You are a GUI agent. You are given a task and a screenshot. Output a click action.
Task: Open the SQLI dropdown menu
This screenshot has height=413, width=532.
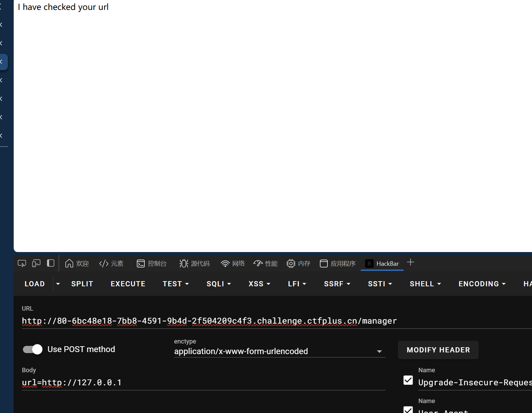[219, 284]
